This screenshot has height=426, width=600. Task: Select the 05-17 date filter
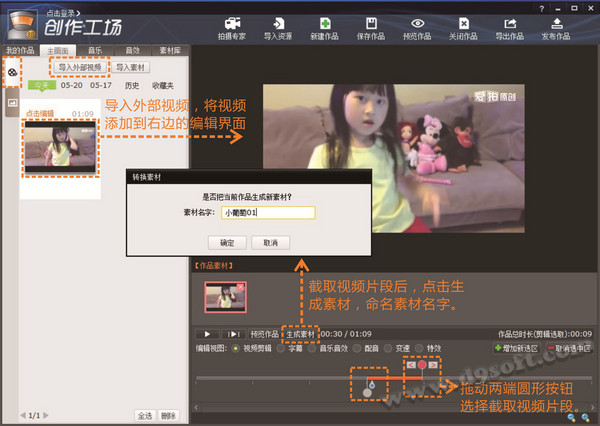pyautogui.click(x=101, y=85)
